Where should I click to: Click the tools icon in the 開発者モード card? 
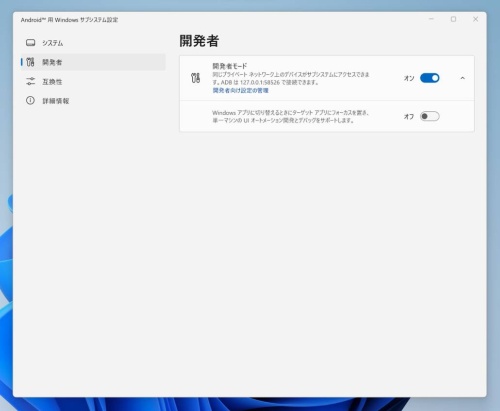(x=196, y=78)
